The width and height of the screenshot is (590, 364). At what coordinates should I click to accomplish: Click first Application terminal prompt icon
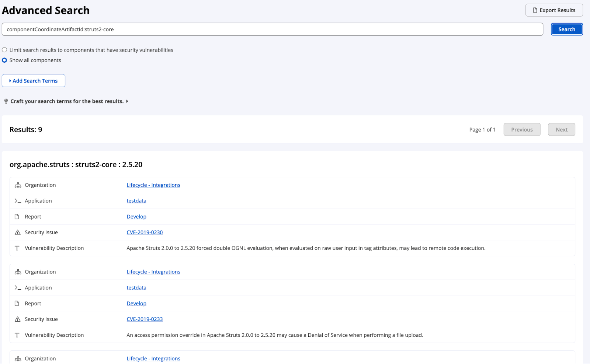click(x=18, y=201)
